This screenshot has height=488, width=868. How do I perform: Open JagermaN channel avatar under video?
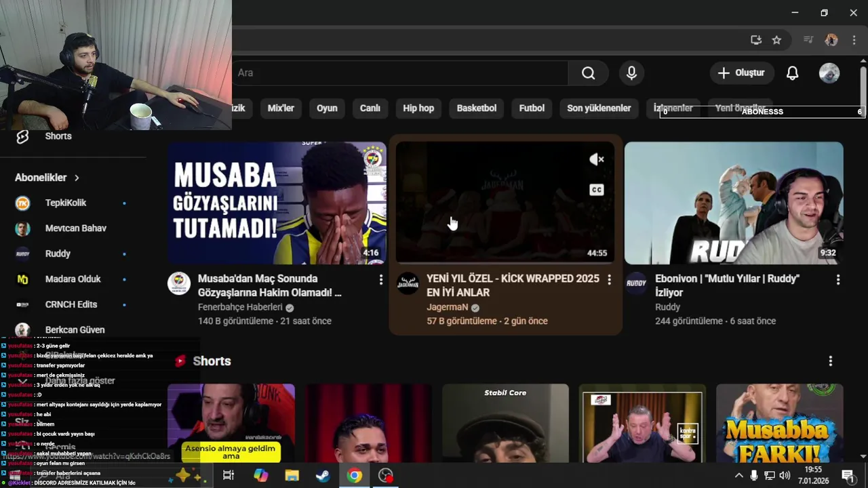coord(408,283)
